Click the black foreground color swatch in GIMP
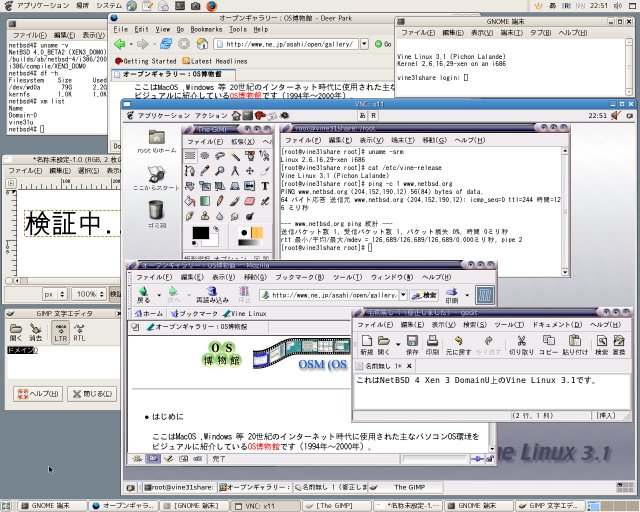 [200, 234]
